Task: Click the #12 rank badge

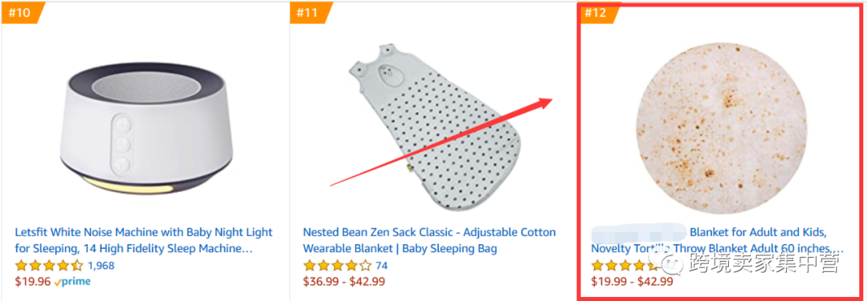Action: click(600, 13)
